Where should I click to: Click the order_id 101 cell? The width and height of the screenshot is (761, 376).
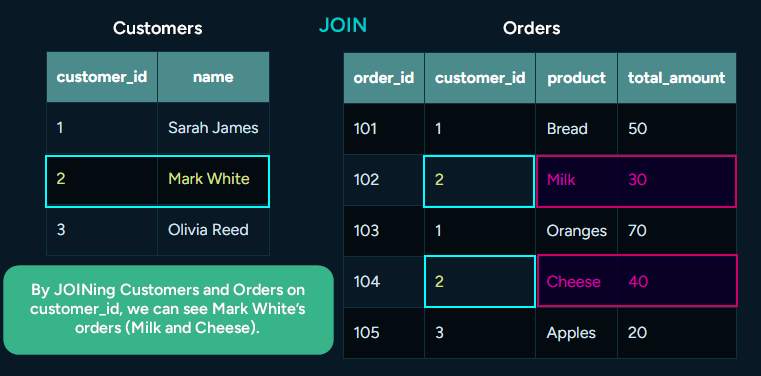click(x=384, y=129)
